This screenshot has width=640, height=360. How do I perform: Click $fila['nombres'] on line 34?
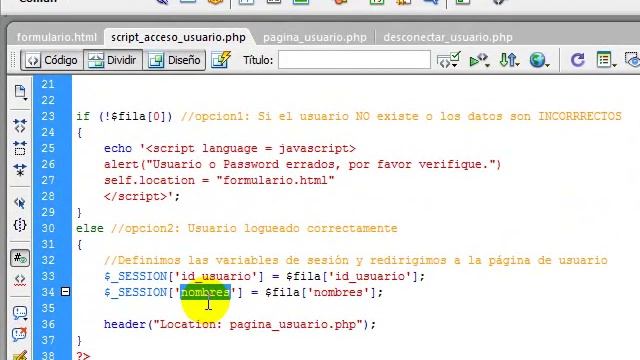coord(320,292)
